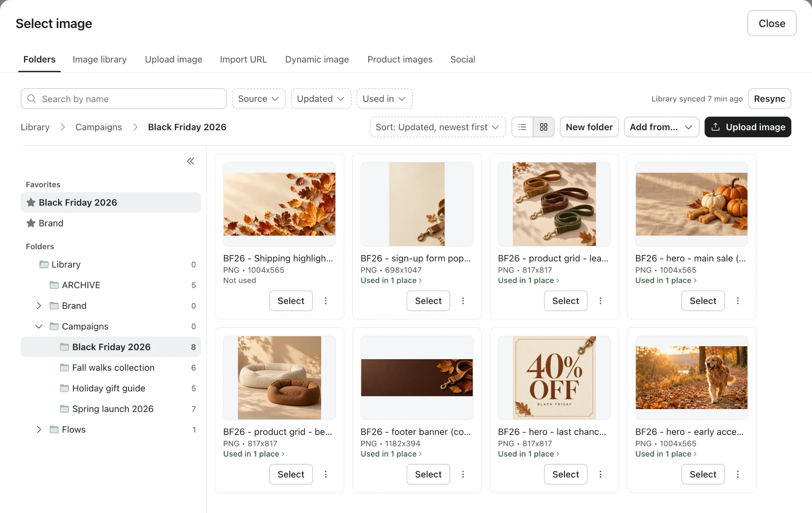Open the Dynamic image tab
This screenshot has width=812, height=513.
(x=317, y=59)
